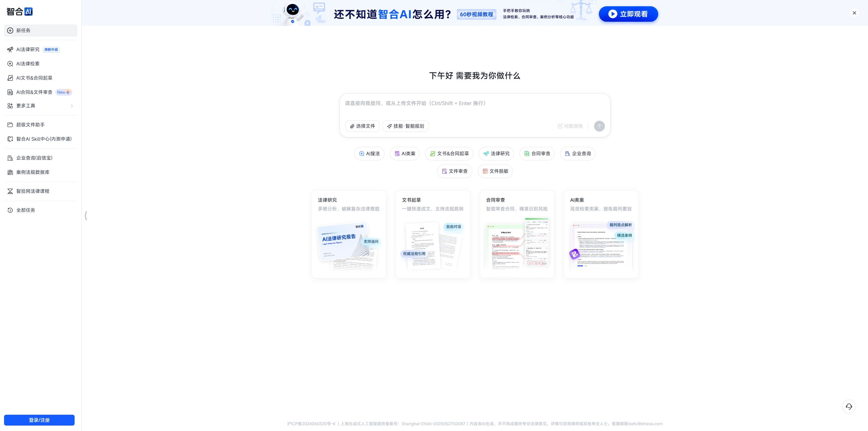
Task: Click the puzzle icon for Skill中心
Action: (x=10, y=139)
